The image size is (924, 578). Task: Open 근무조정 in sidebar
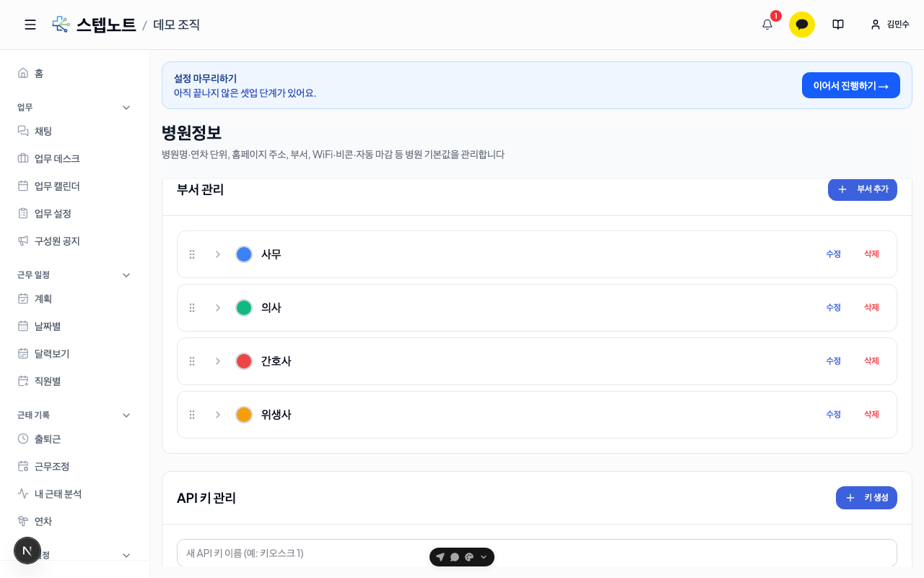tap(75, 466)
